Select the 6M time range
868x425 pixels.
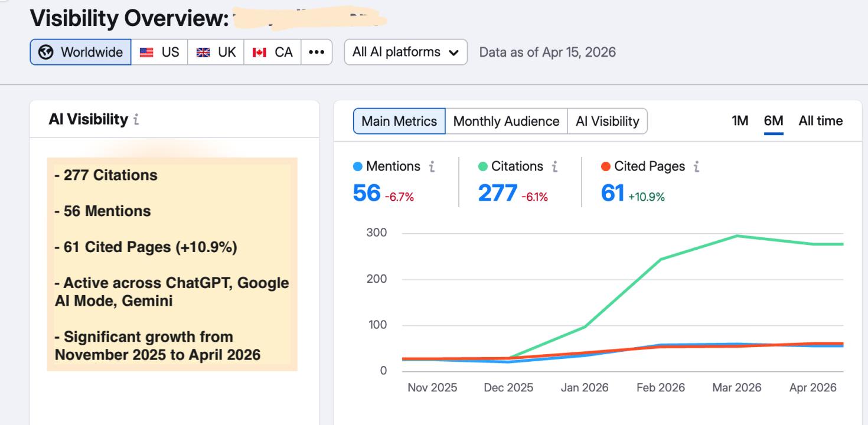773,120
